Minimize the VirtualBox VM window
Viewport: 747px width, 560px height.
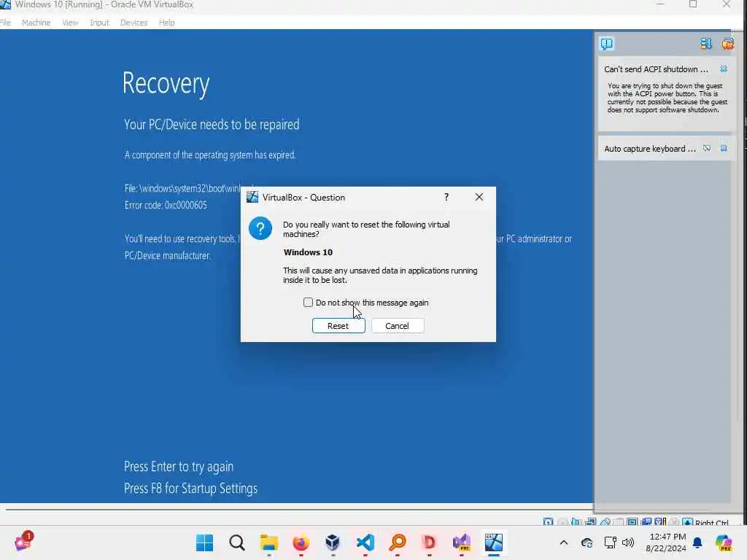[660, 4]
